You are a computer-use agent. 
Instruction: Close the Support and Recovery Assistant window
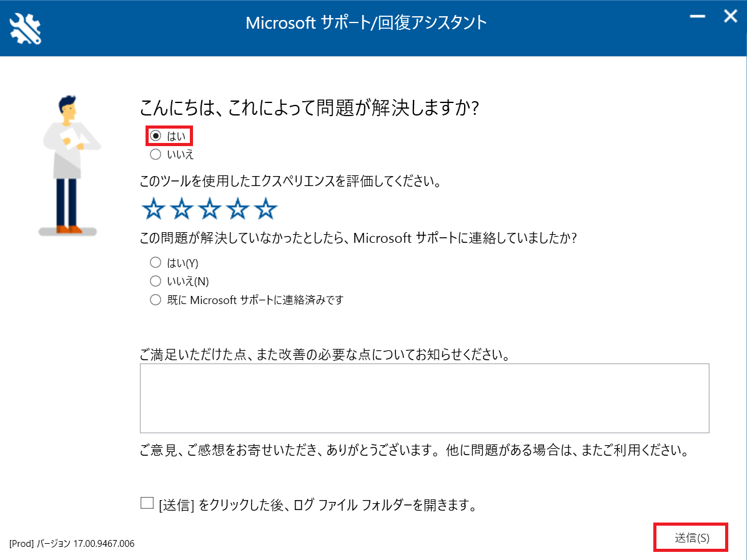[730, 16]
